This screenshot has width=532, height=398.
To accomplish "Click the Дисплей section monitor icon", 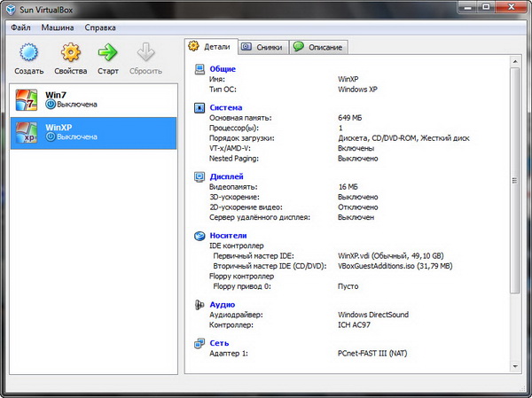I will point(199,176).
